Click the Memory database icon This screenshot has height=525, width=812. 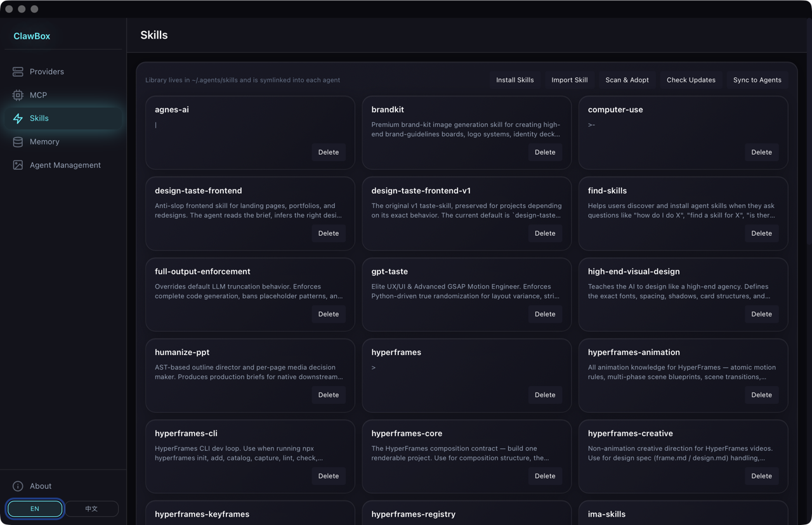click(x=18, y=142)
